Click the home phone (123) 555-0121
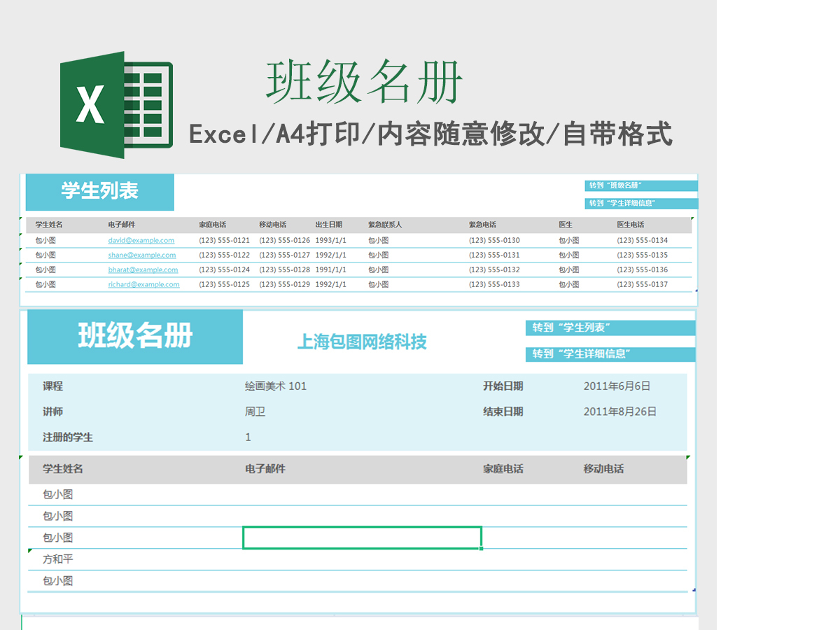This screenshot has width=840, height=630. (224, 240)
